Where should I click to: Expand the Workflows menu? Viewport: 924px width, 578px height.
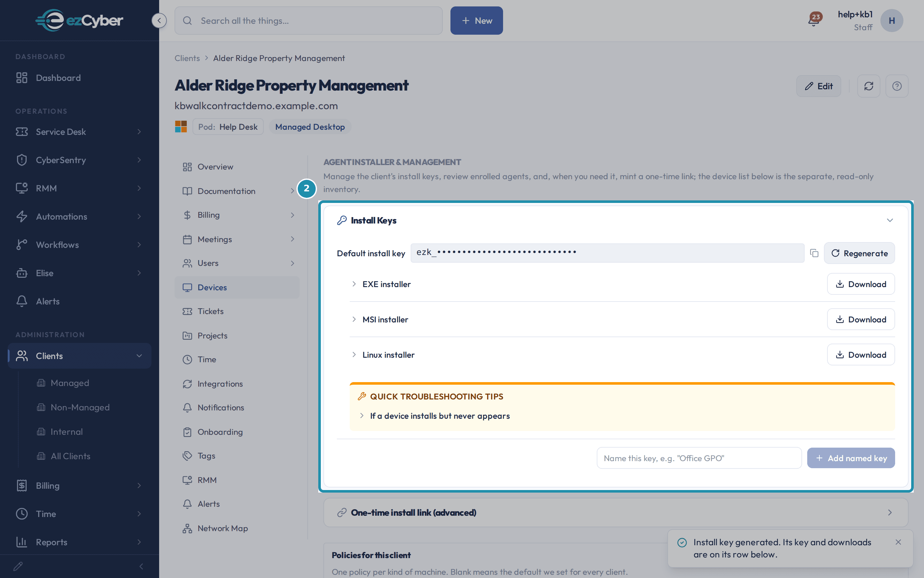[x=80, y=245]
